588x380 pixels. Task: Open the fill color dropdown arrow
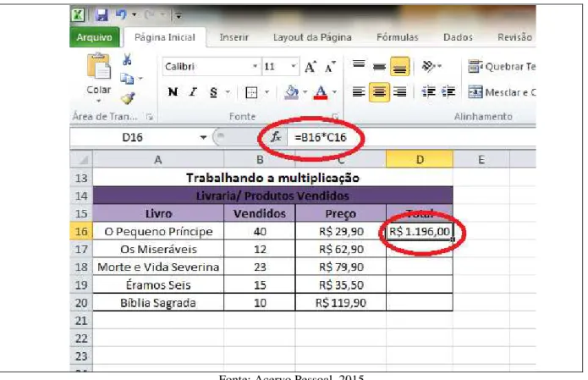click(x=305, y=92)
